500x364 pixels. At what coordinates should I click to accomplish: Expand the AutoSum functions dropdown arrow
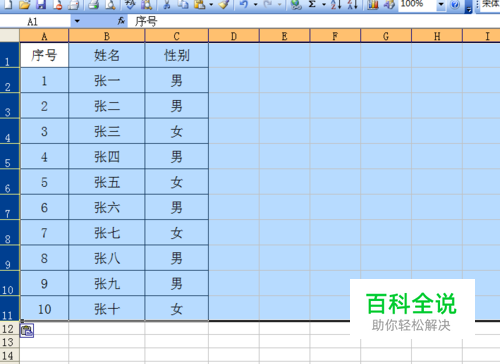click(x=324, y=4)
